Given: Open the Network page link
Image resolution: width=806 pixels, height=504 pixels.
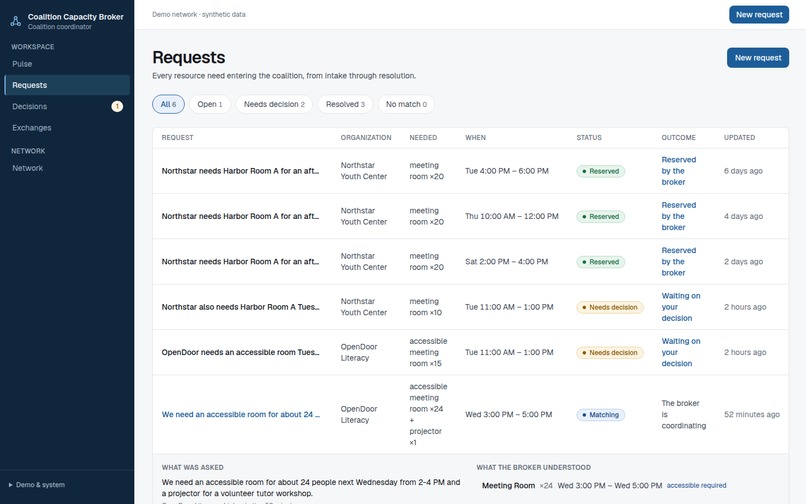Looking at the screenshot, I should 67,168.
